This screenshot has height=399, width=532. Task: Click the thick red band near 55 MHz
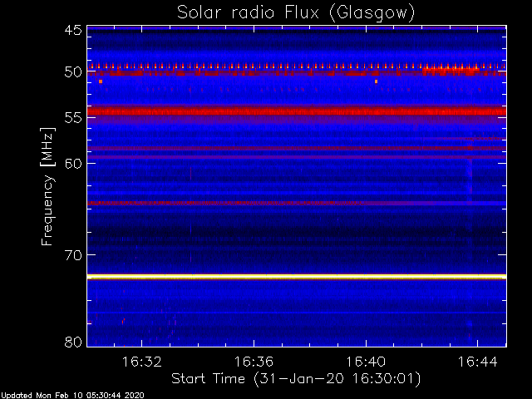pyautogui.click(x=297, y=111)
